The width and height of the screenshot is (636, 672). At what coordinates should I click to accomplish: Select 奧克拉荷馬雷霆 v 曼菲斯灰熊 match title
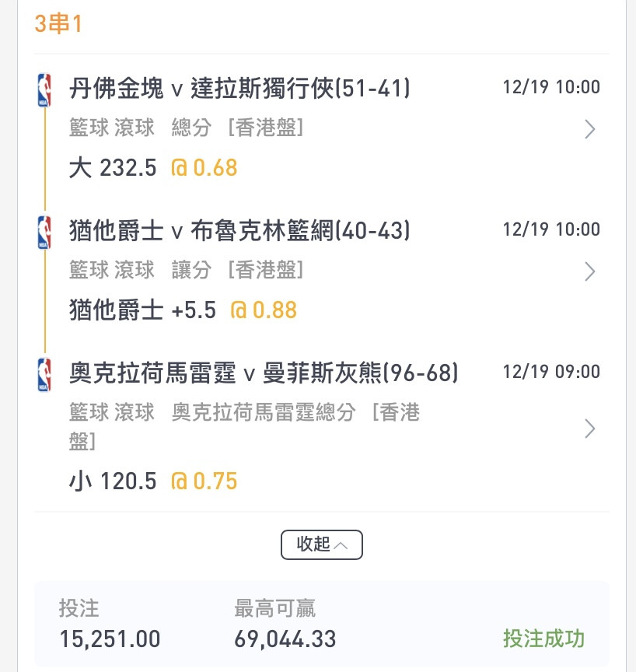click(264, 373)
